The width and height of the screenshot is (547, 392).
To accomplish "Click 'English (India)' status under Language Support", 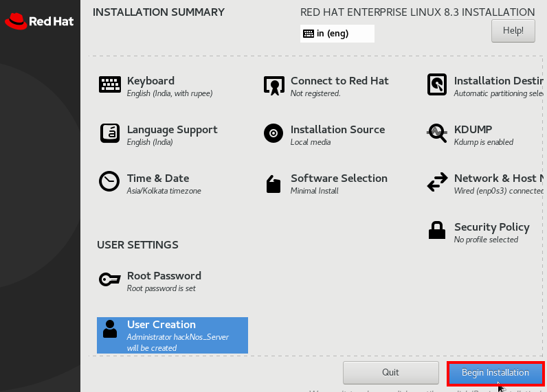I will [150, 142].
